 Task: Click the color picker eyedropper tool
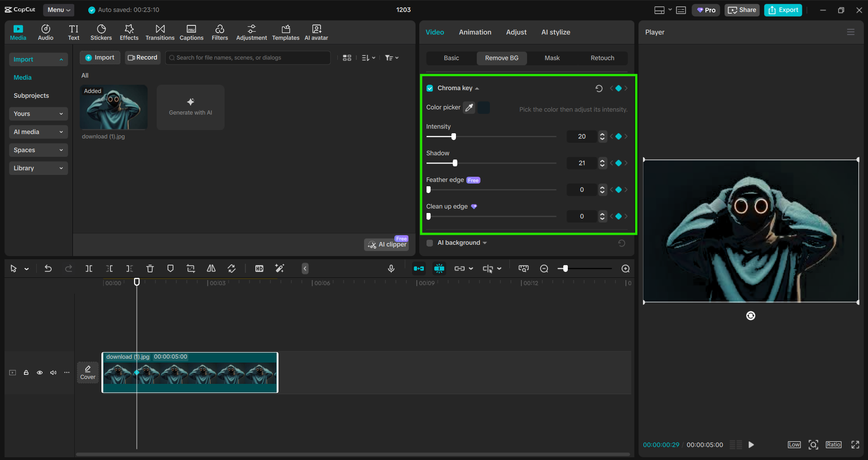[x=469, y=108]
